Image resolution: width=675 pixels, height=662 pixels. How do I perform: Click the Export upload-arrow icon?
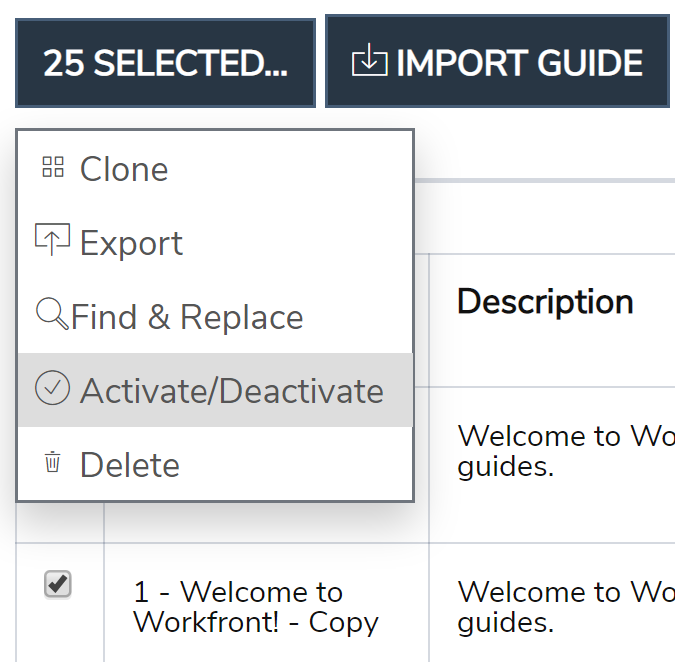52,239
